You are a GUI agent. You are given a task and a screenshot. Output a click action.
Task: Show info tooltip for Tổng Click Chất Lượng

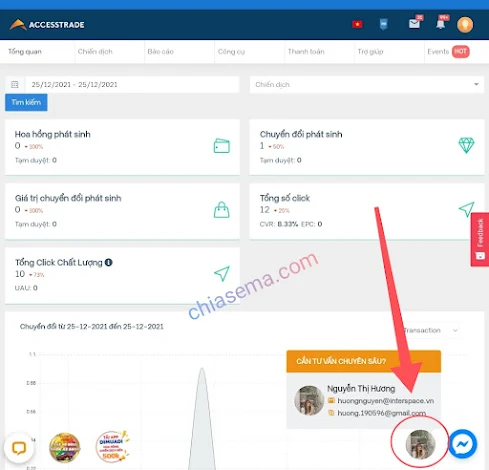coord(109,262)
